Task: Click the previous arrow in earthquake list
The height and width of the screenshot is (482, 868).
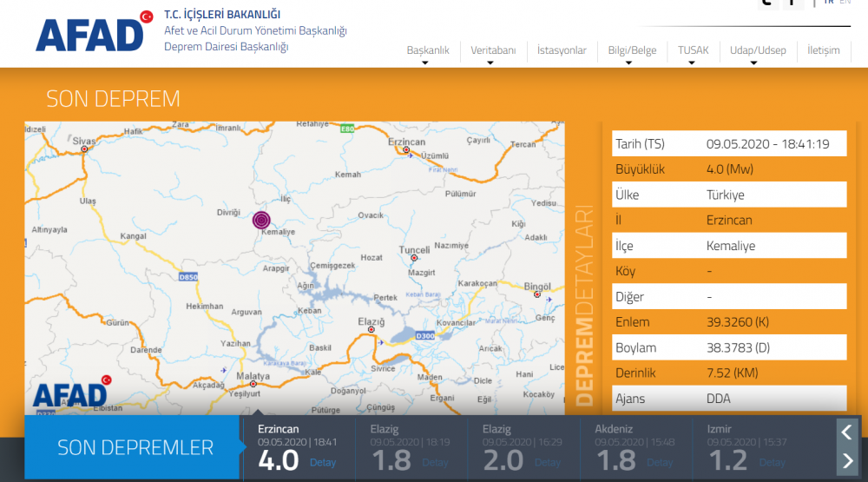Action: point(847,432)
